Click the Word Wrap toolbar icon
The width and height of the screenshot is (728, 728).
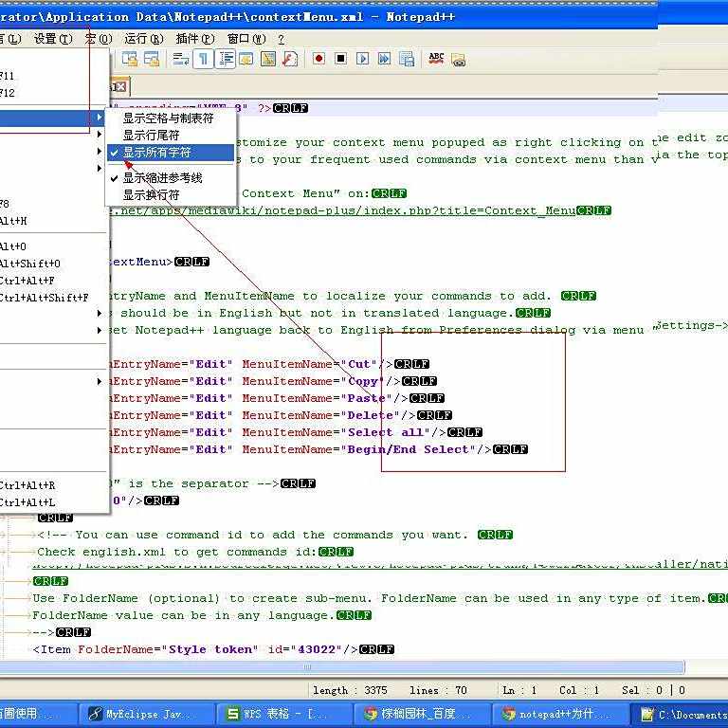(181, 59)
